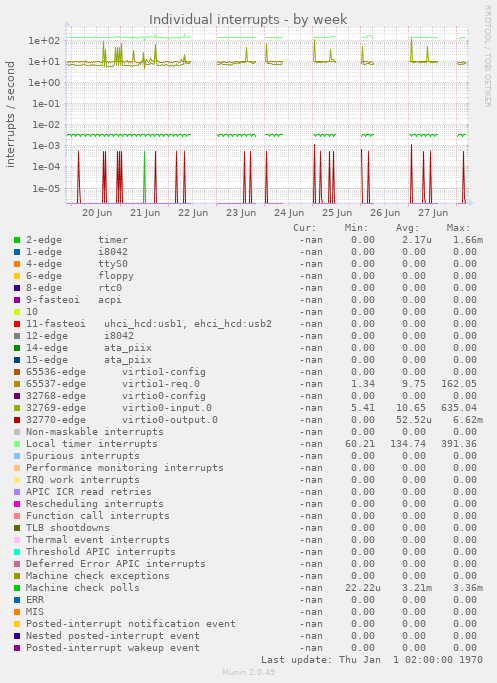Select the '65537-edge virtio1-req.0' legend entry
Image resolution: width=497 pixels, height=683 pixels.
(113, 384)
